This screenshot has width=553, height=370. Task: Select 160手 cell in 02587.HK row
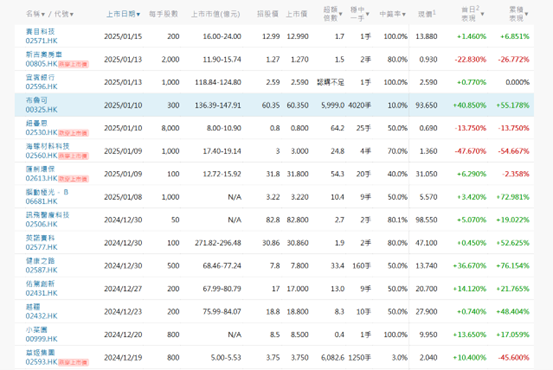[361, 266]
